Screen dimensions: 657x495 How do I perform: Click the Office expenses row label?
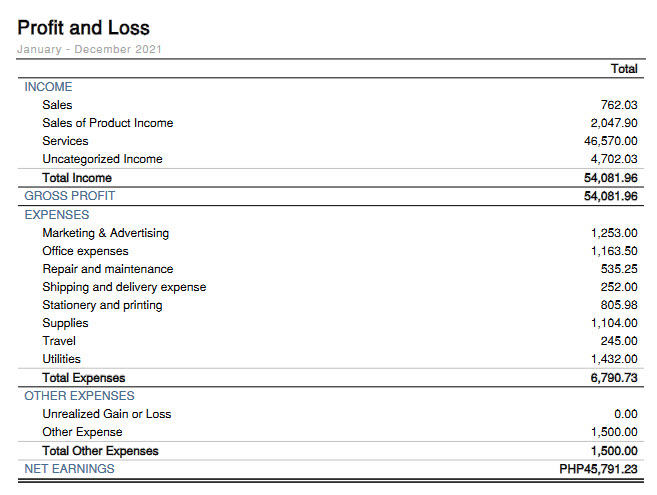pyautogui.click(x=85, y=251)
